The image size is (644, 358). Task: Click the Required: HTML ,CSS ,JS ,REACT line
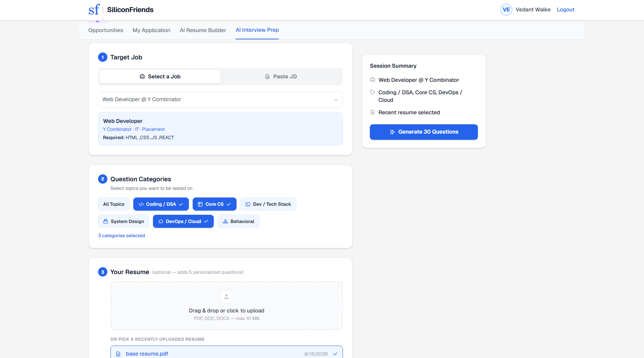pos(138,137)
